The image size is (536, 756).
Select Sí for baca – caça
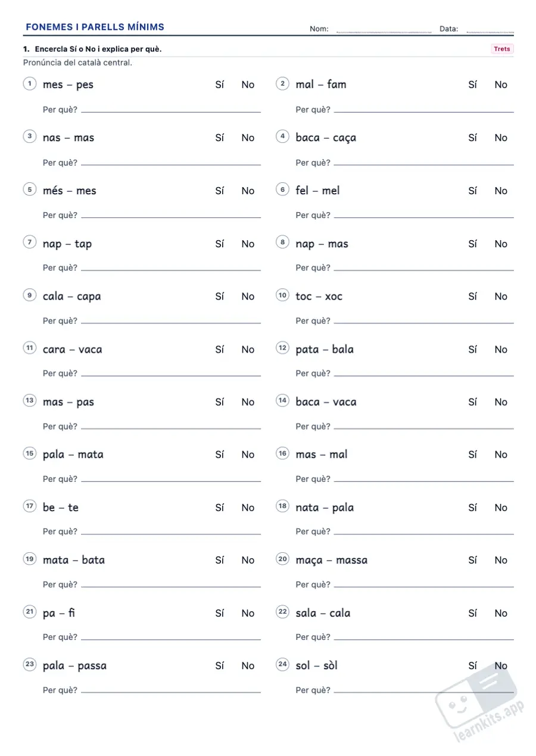[473, 138]
